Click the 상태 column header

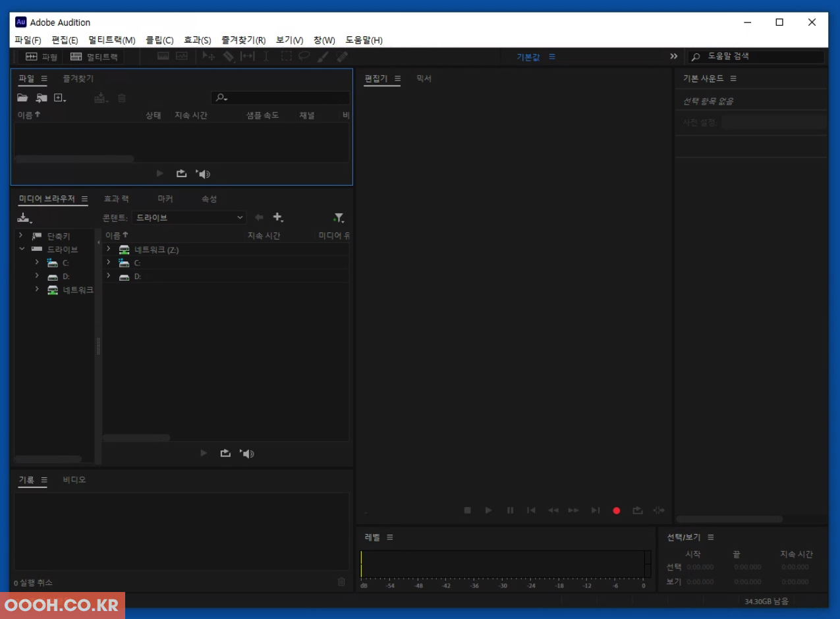pyautogui.click(x=154, y=115)
